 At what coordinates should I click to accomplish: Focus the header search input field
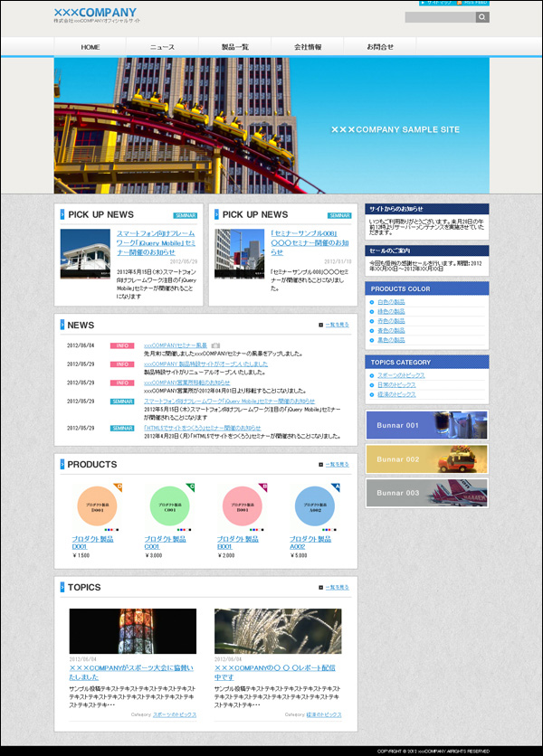pyautogui.click(x=440, y=17)
